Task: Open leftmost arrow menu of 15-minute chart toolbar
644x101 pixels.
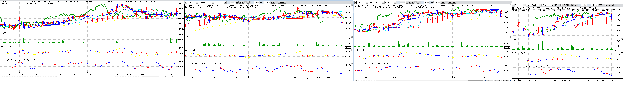Action: (186, 2)
